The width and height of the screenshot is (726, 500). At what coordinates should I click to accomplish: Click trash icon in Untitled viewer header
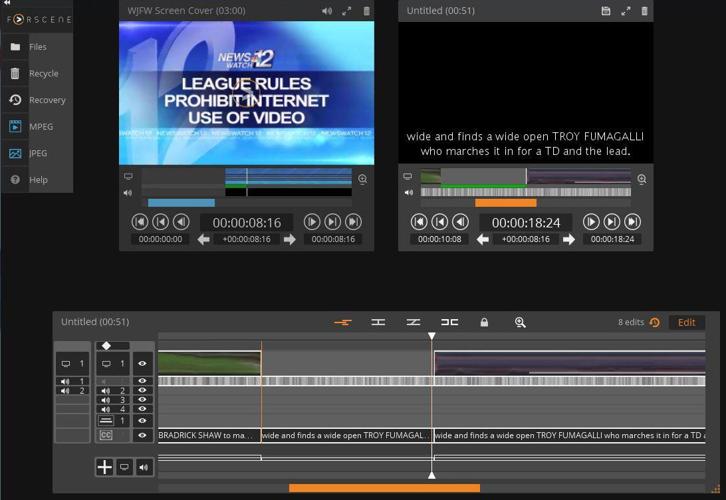tap(645, 11)
